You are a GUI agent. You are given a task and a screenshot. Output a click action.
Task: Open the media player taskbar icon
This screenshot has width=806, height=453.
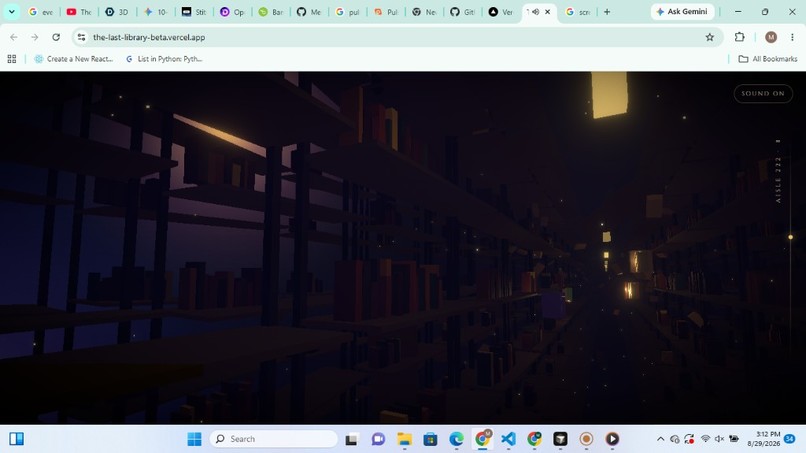coord(612,439)
